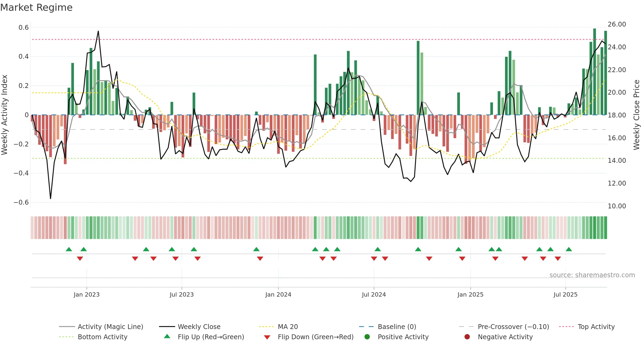Click the Weekly Close Price axis title
The width and height of the screenshot is (644, 362).
pos(636,115)
